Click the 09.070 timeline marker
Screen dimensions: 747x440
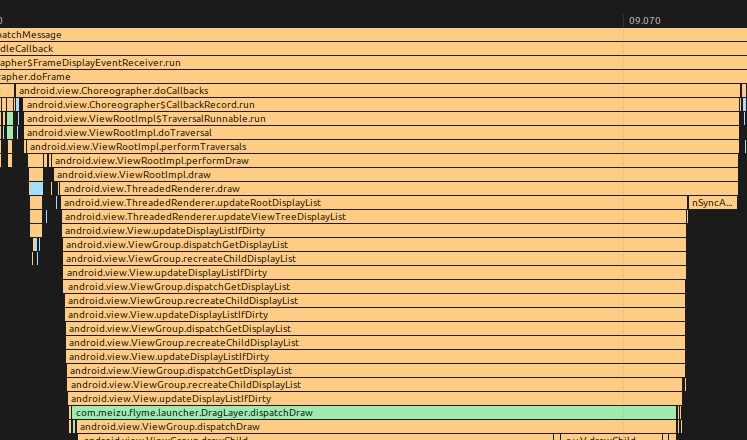pyautogui.click(x=645, y=20)
